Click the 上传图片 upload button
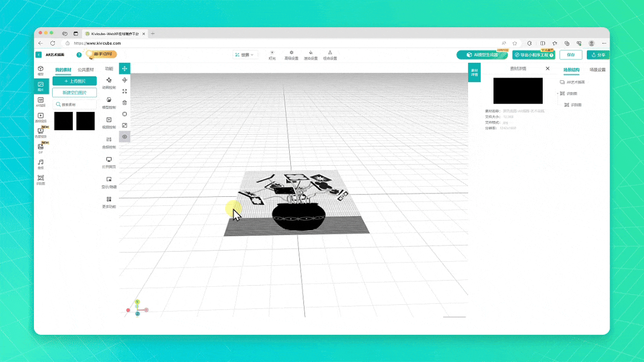Viewport: 644px width, 362px height. [x=75, y=81]
